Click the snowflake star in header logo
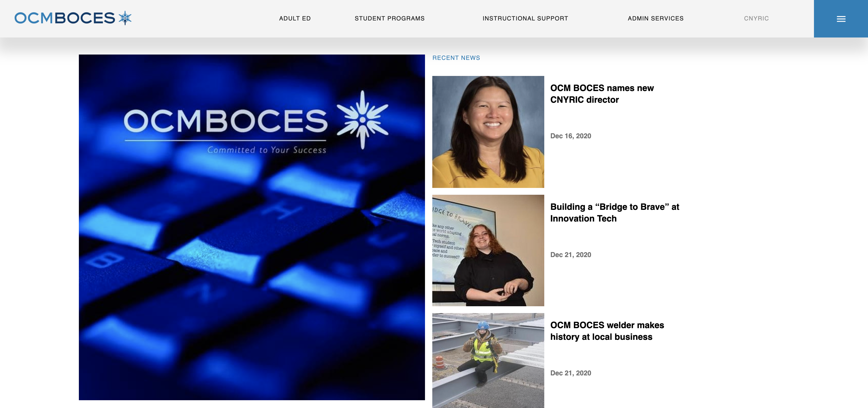 125,18
